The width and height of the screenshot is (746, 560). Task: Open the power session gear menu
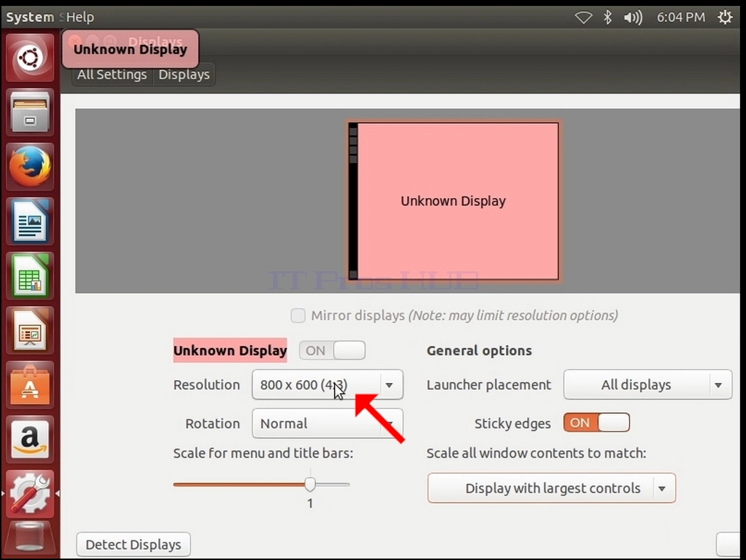[x=725, y=17]
